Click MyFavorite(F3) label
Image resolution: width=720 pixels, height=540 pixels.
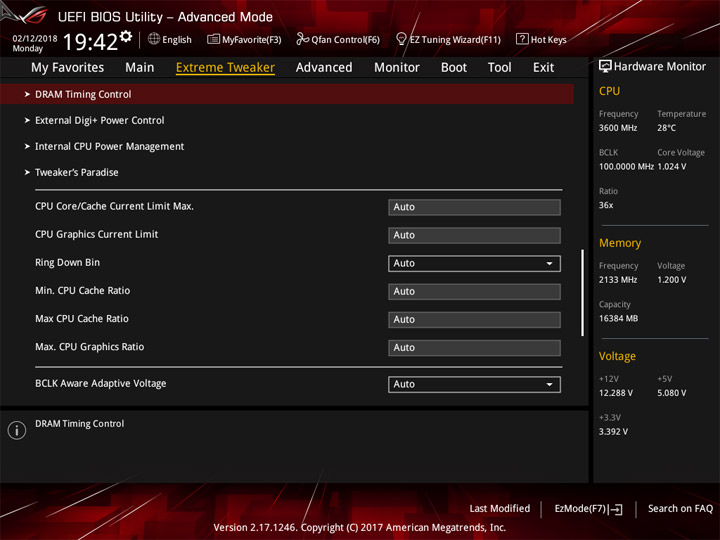252,39
